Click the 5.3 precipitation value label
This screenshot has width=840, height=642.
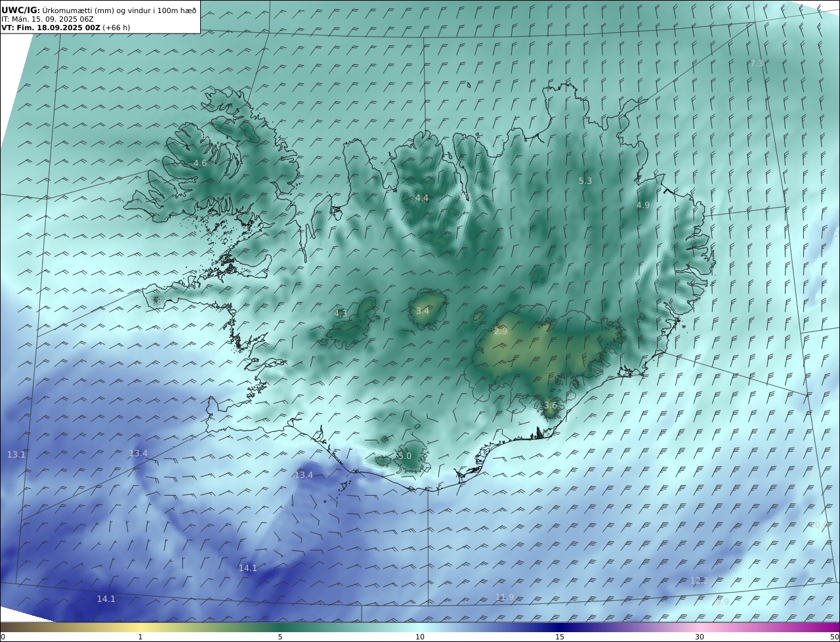[585, 181]
